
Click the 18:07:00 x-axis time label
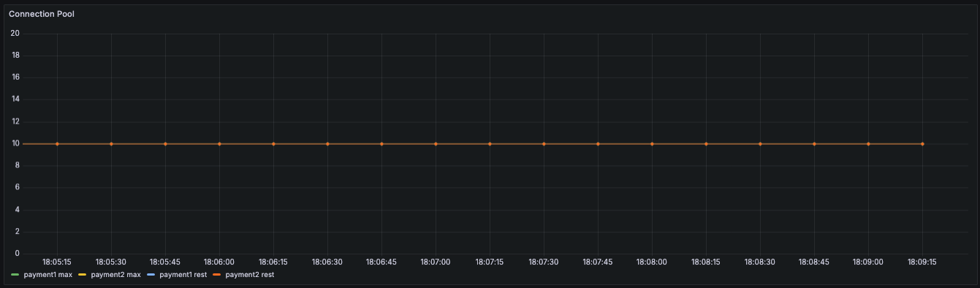[x=436, y=261]
